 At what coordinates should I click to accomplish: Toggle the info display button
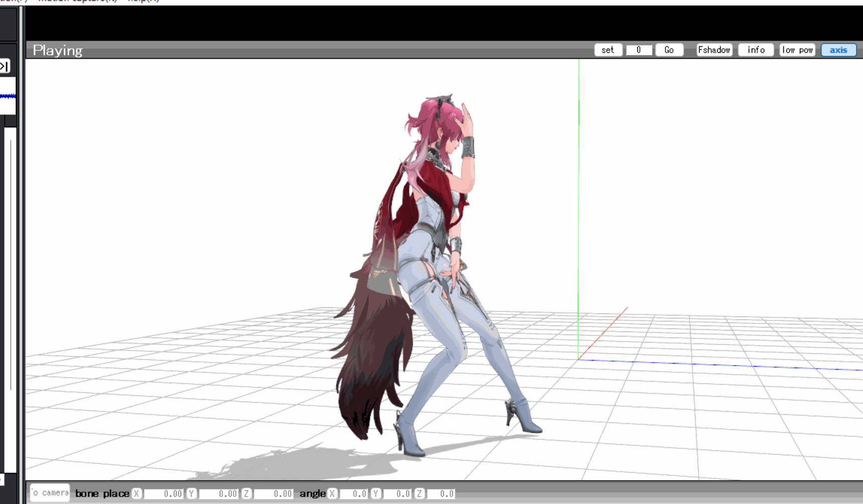[x=756, y=50]
